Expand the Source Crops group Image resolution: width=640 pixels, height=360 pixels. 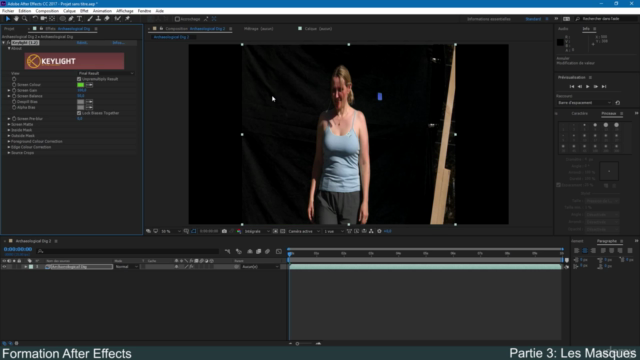point(9,153)
